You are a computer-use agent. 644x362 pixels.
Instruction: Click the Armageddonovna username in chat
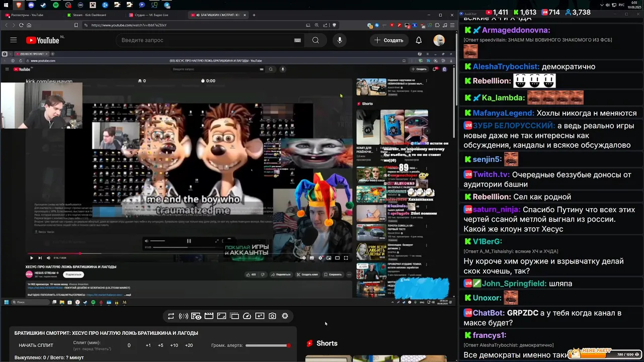pos(516,30)
